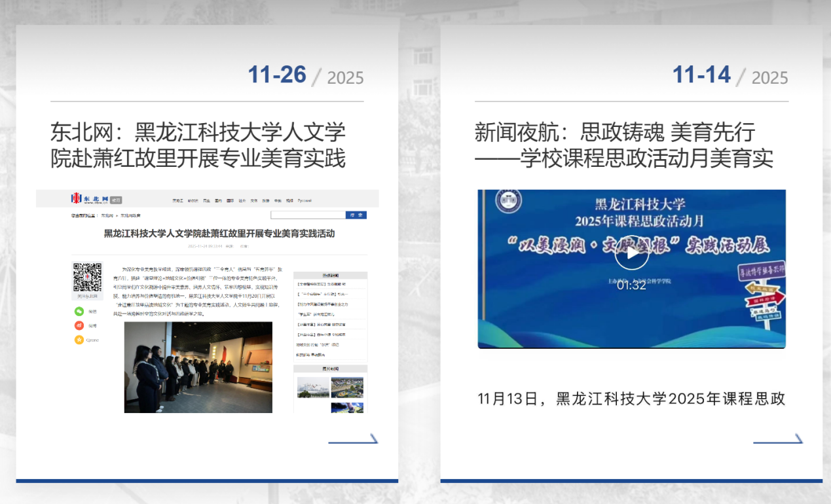Click the blue search button in the article
This screenshot has height=504, width=831.
(x=356, y=215)
